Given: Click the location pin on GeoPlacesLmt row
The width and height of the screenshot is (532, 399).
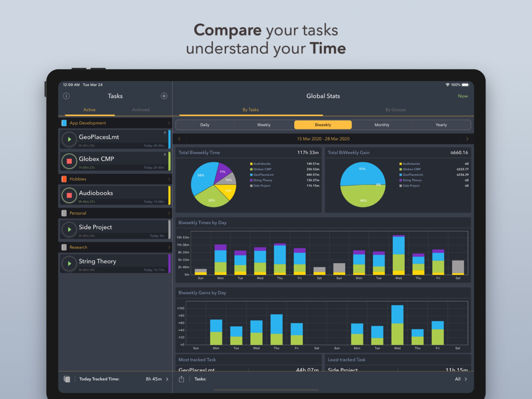Looking at the screenshot, I should tap(165, 132).
